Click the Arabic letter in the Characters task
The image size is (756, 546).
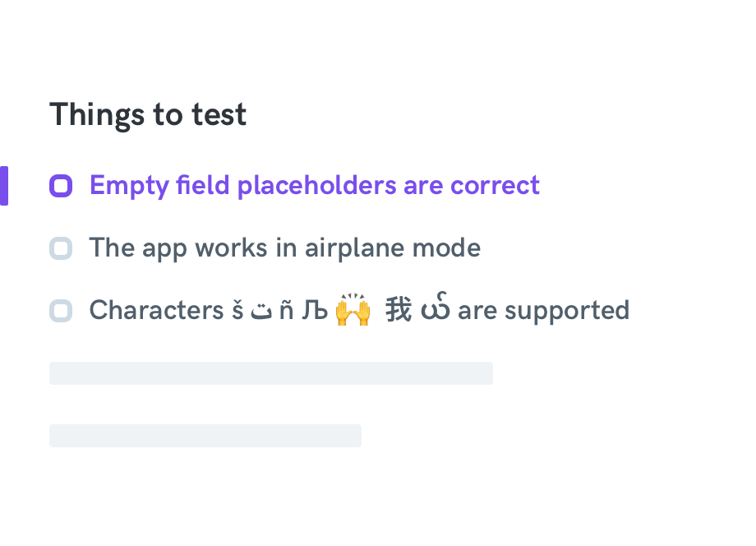click(x=261, y=312)
